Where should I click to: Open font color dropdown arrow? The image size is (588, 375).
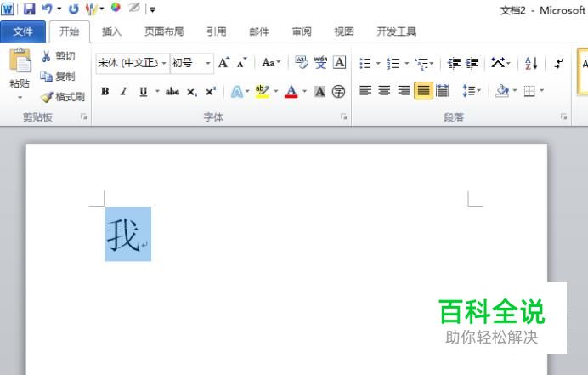[x=304, y=91]
